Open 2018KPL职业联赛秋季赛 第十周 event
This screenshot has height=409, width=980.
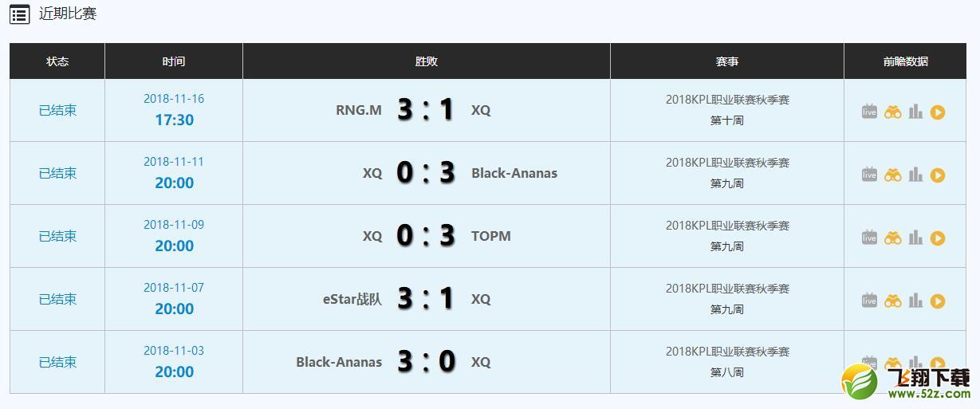pyautogui.click(x=727, y=110)
